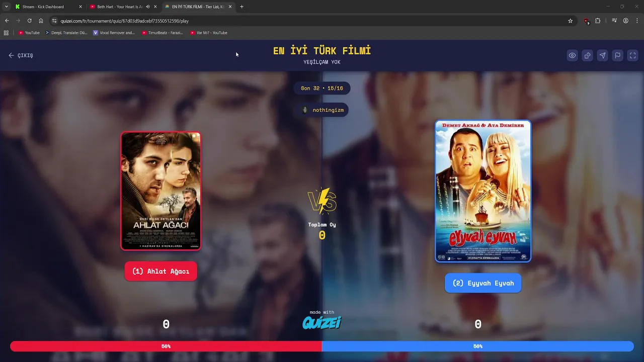
Task: Vote for (2) Eyyvah Eyvah button
Action: (x=483, y=283)
